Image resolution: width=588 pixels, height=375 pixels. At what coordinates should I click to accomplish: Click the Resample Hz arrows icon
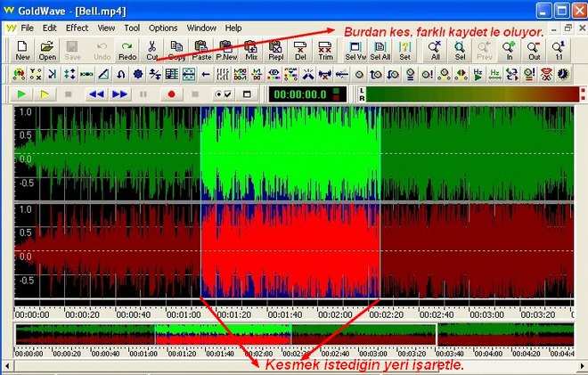tap(495, 74)
